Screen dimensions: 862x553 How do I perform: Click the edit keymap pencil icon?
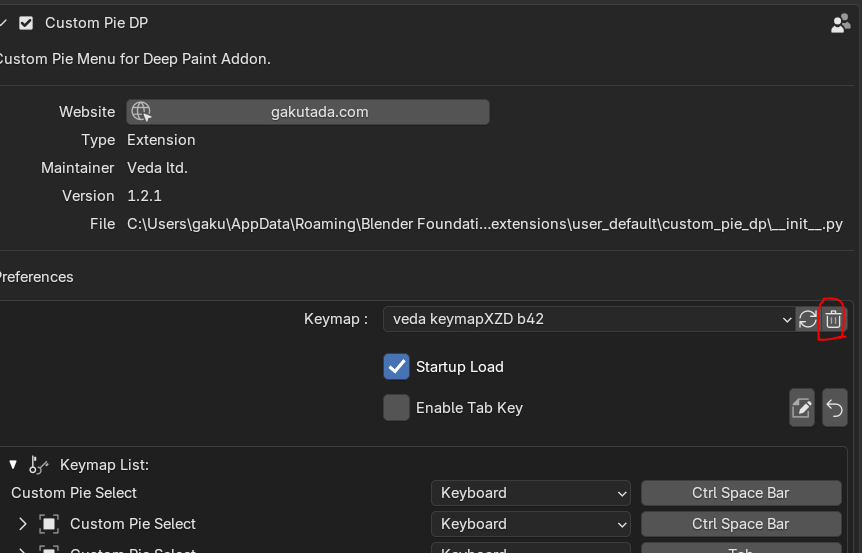[801, 408]
